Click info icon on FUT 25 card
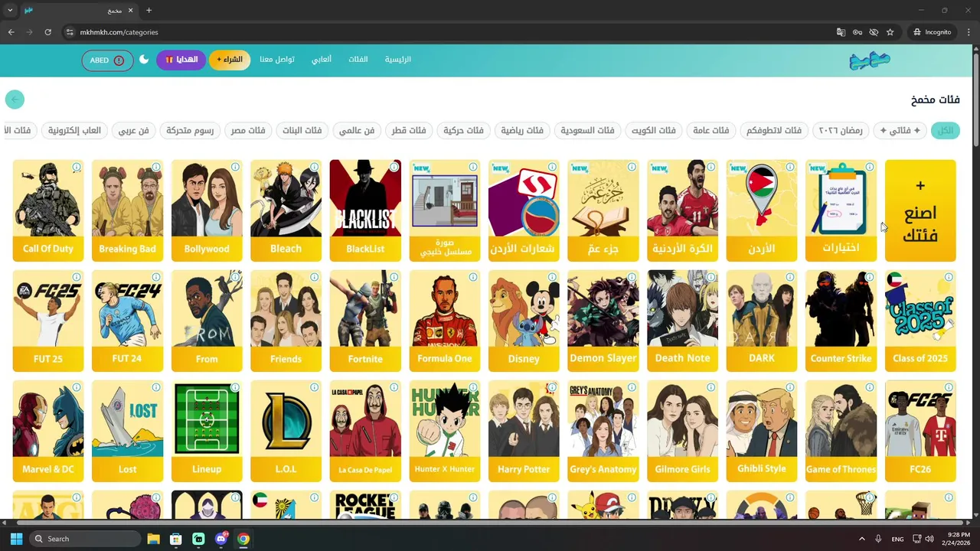 tap(77, 277)
